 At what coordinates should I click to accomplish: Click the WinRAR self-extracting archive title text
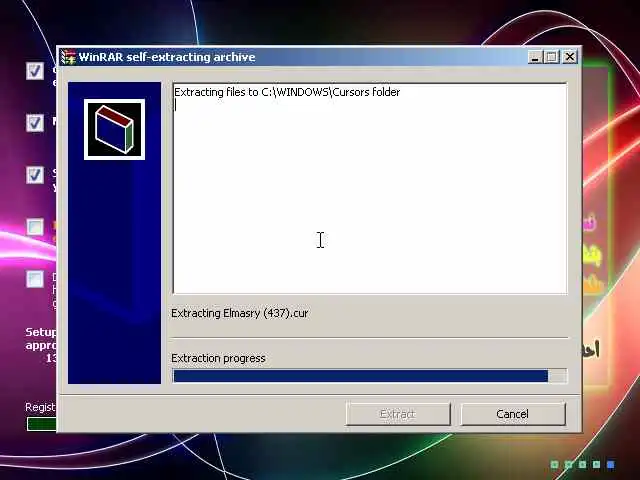click(x=167, y=57)
